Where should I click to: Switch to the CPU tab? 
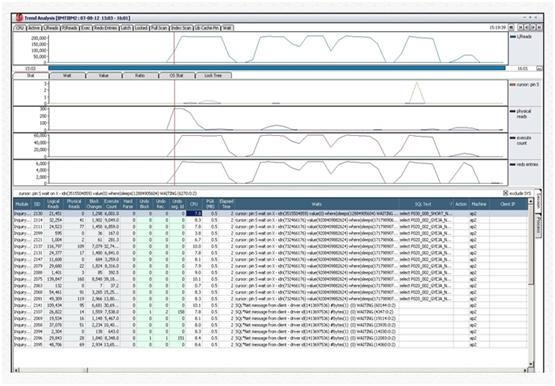pyautogui.click(x=19, y=28)
